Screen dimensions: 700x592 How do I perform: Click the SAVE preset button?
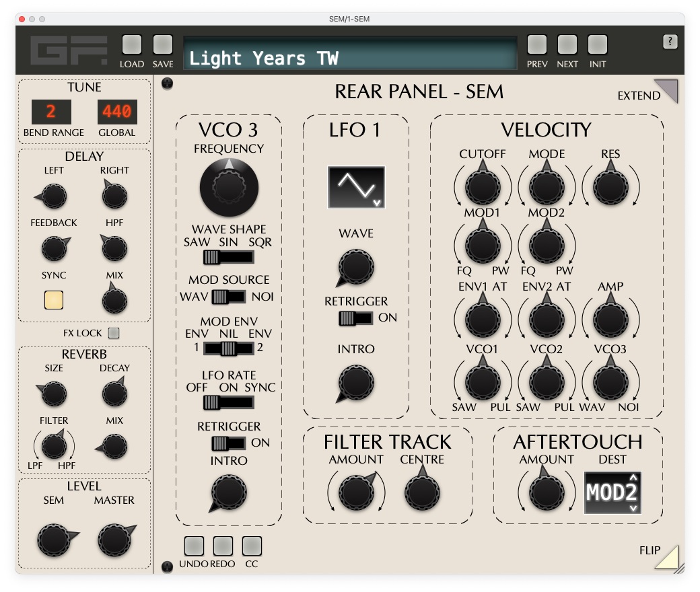coord(163,45)
